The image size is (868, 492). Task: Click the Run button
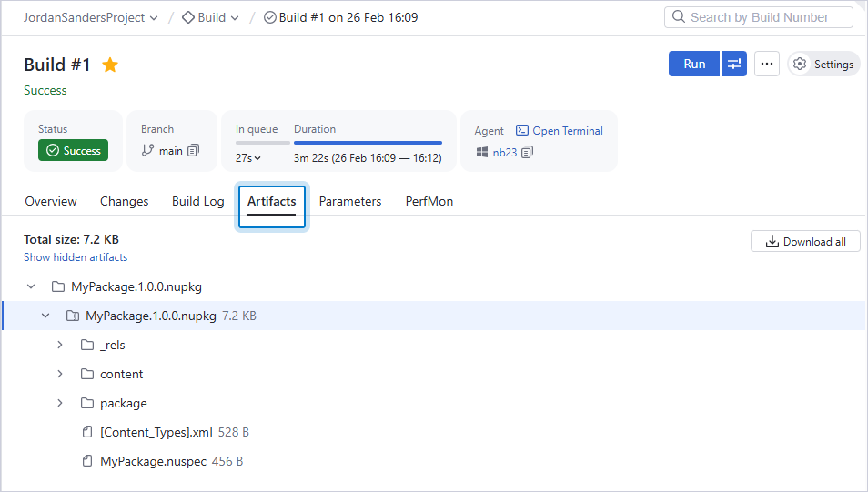click(x=694, y=64)
